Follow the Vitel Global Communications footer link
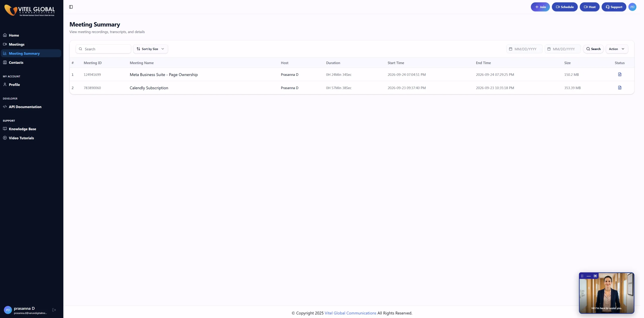 coord(350,313)
